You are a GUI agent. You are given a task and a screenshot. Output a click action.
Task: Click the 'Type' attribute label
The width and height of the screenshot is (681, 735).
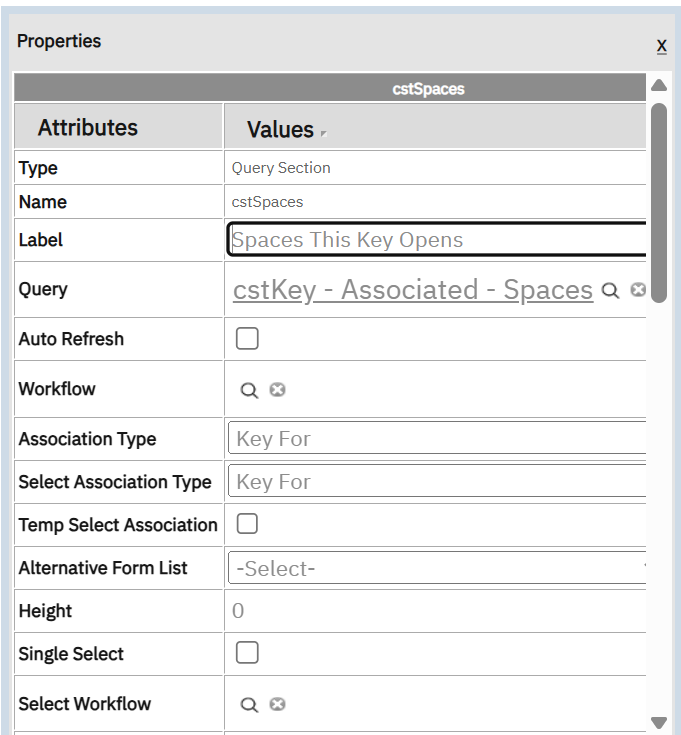[x=38, y=168]
